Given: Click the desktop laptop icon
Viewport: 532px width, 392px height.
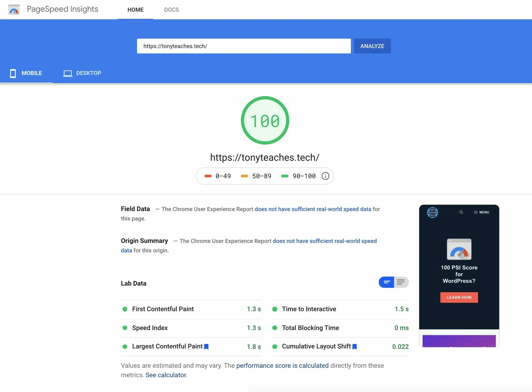Looking at the screenshot, I should (68, 73).
